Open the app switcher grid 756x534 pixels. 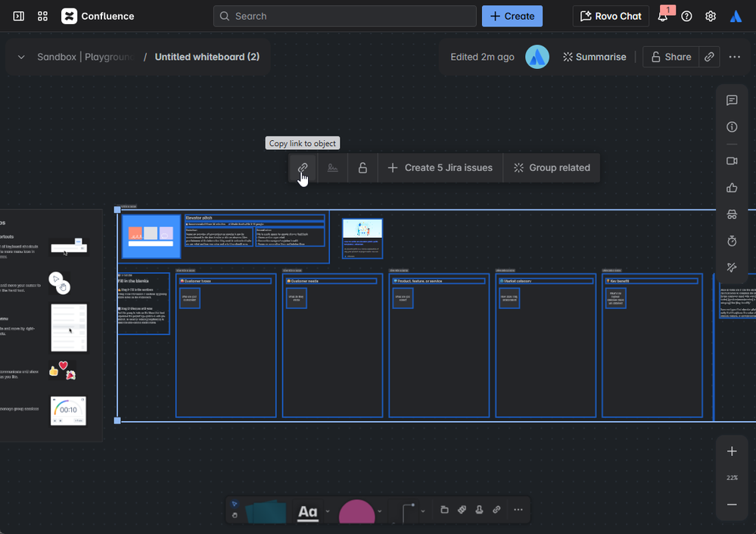pos(42,16)
